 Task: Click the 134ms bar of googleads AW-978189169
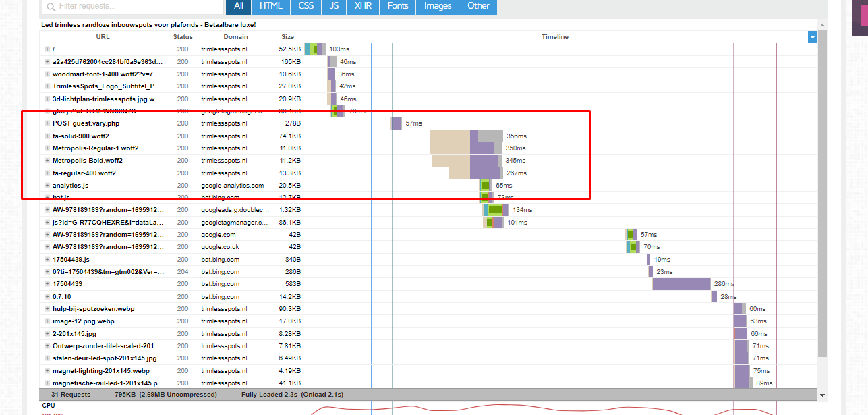point(496,210)
